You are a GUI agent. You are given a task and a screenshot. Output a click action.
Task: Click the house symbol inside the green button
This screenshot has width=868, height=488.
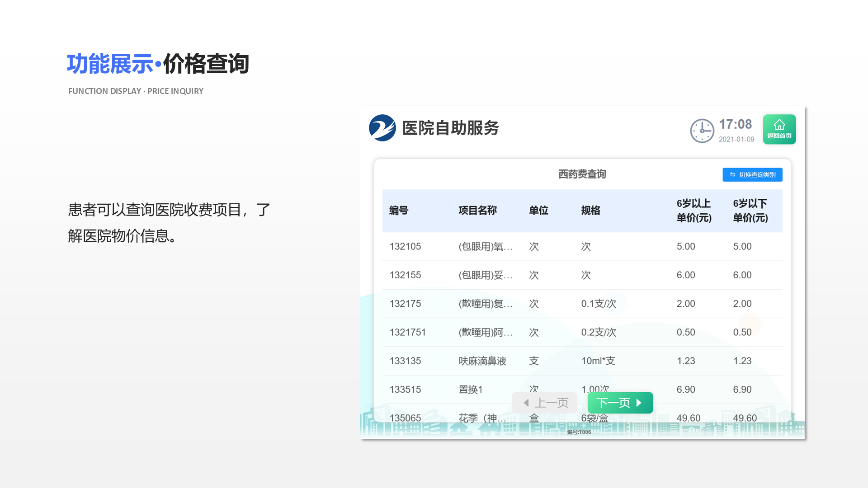(779, 125)
